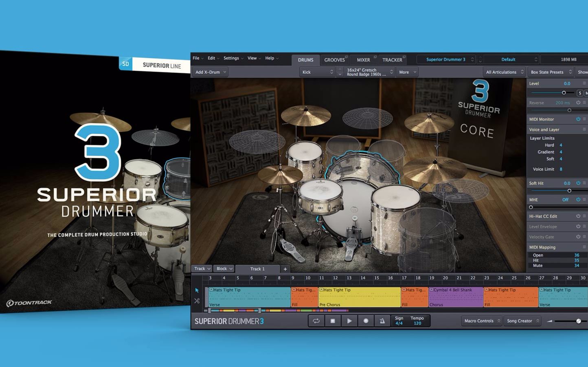The height and width of the screenshot is (367, 588).
Task: Toggle Velocity Gate power button
Action: click(x=578, y=237)
